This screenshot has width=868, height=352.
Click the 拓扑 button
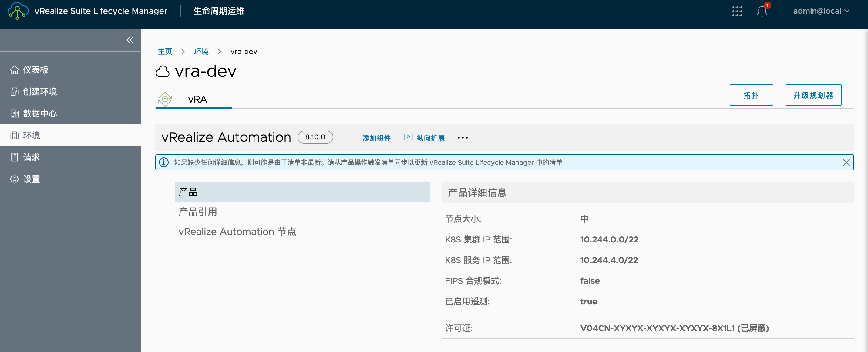tap(751, 95)
